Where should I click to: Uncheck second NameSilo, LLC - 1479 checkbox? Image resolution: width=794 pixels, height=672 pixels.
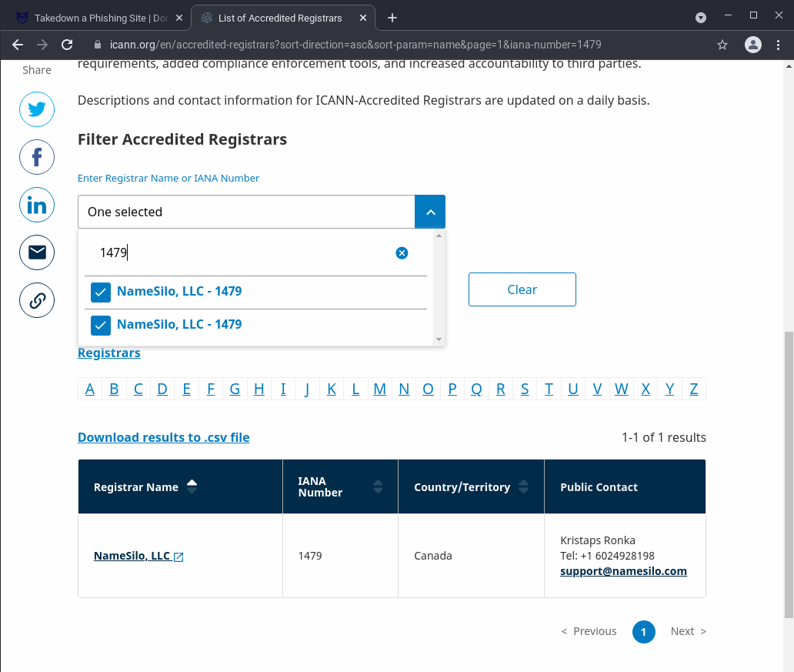(x=101, y=326)
